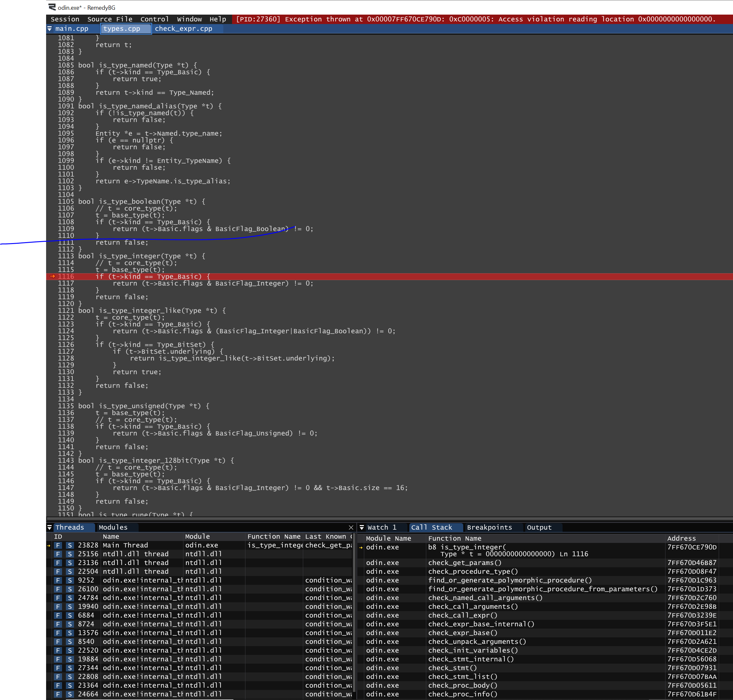733x700 pixels.
Task: Open the Control menu
Action: click(x=155, y=19)
